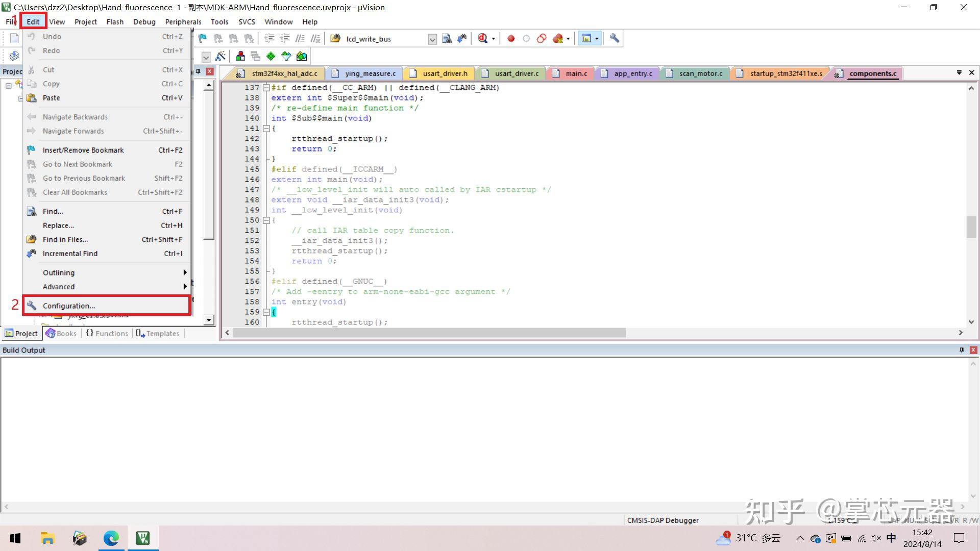Image resolution: width=980 pixels, height=551 pixels.
Task: Open the wrench Configuration toolbar icon
Action: [x=614, y=38]
